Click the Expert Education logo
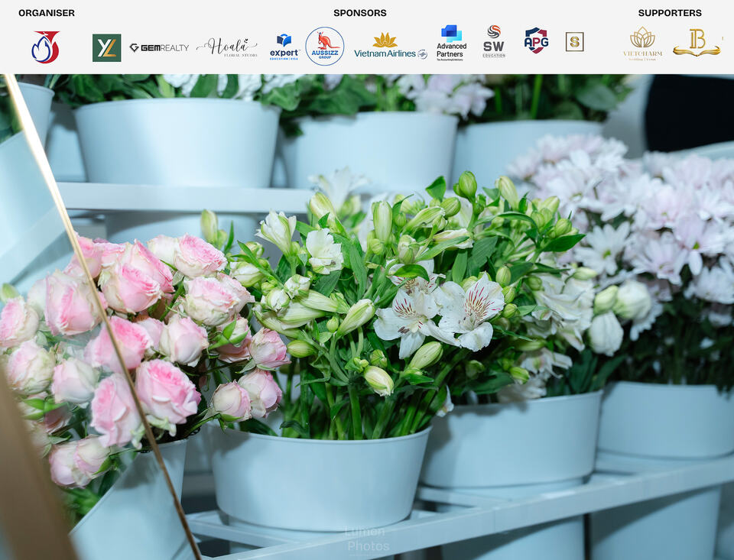Viewport: 734px width, 560px height. pyautogui.click(x=284, y=47)
